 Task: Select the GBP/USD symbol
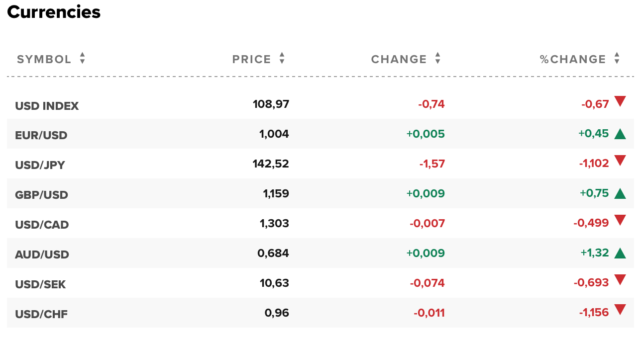point(42,195)
